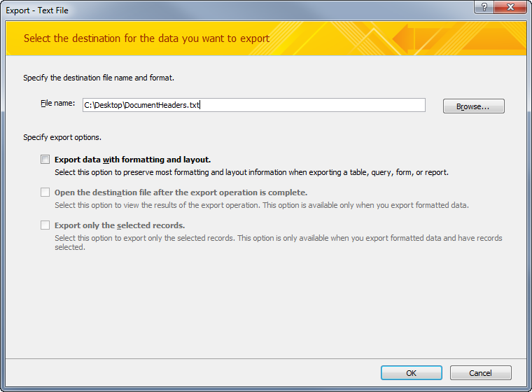Viewport: 532px width, 392px height.
Task: Click the "File name:" label
Action: [57, 104]
